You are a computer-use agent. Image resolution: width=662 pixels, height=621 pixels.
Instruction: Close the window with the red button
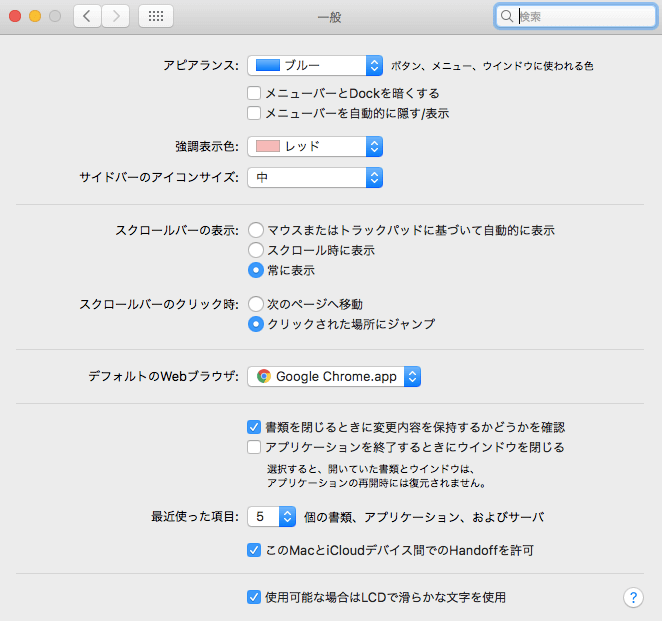click(15, 16)
